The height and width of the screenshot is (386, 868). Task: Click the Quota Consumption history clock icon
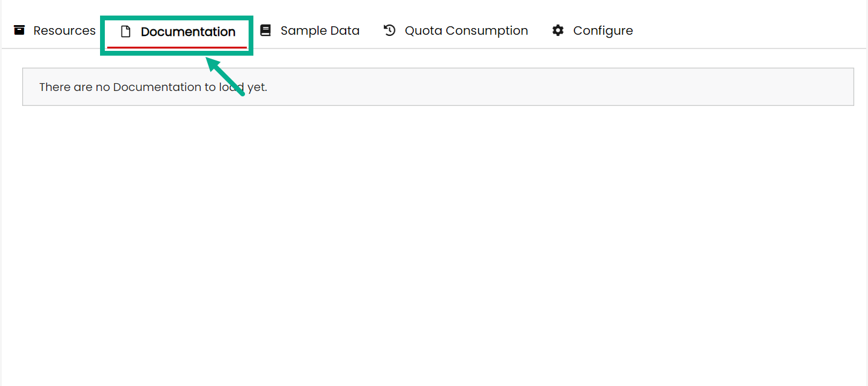point(390,30)
